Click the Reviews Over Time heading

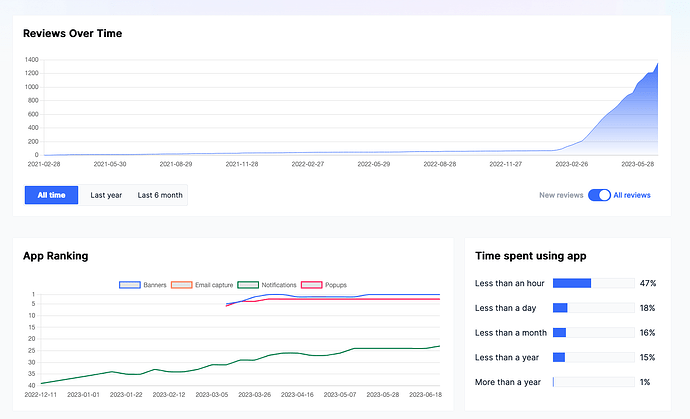(x=72, y=34)
